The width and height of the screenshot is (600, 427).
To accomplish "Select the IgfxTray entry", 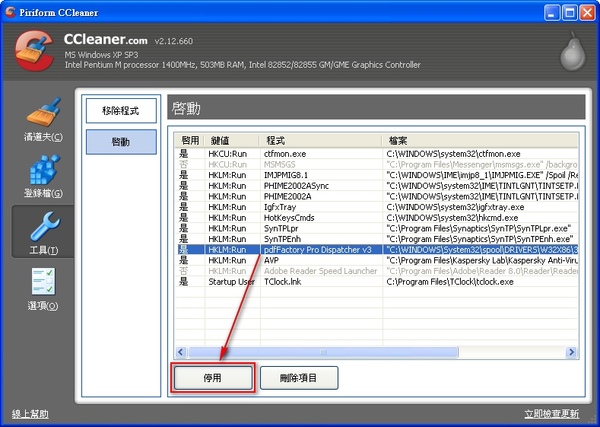I will 377,207.
